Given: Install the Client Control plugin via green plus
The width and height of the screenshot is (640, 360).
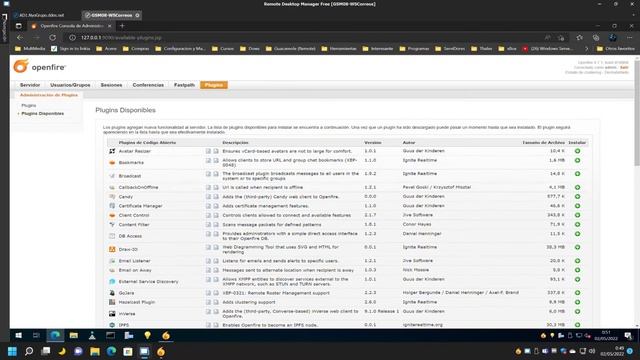Looking at the screenshot, I should coord(577,215).
